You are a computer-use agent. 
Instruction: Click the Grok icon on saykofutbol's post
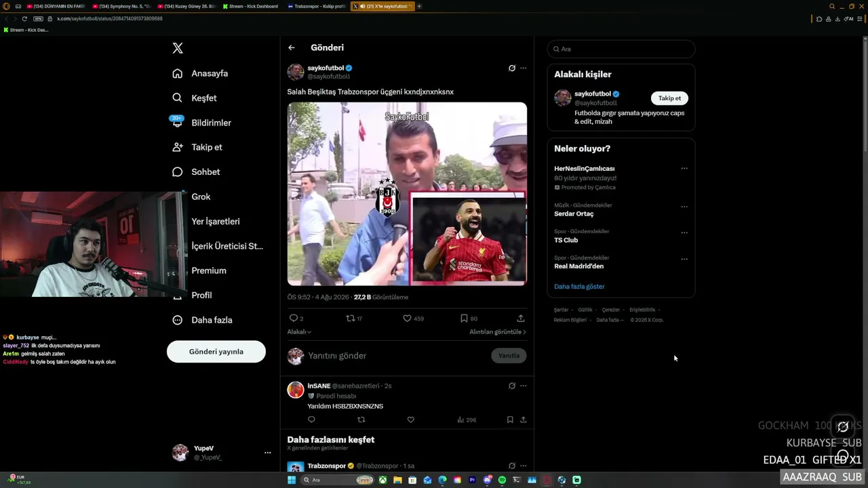(512, 68)
